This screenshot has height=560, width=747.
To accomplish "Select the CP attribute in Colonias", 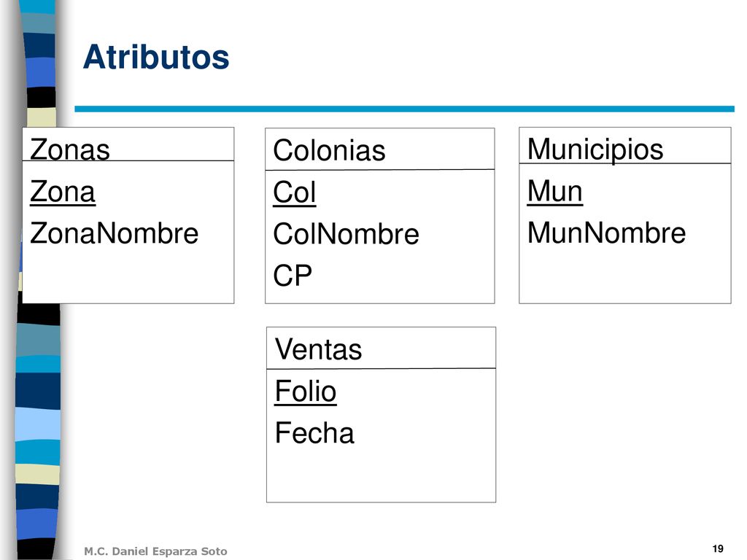I will coord(292,275).
